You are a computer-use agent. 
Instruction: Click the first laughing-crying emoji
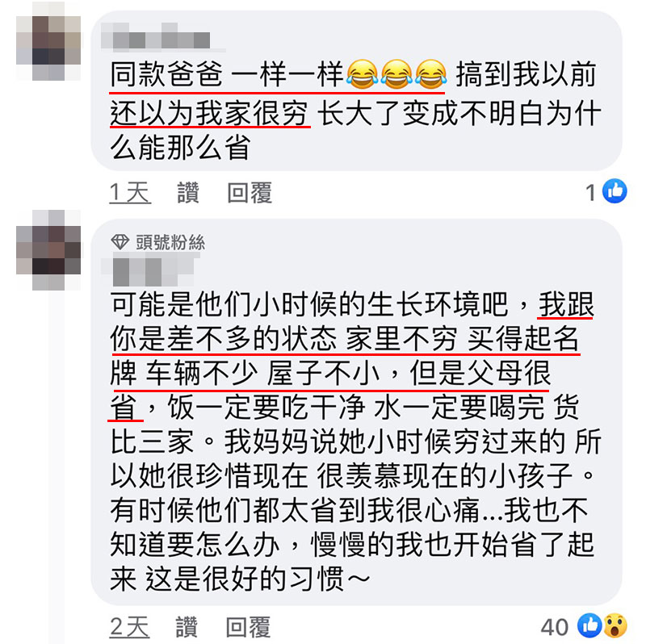click(362, 74)
